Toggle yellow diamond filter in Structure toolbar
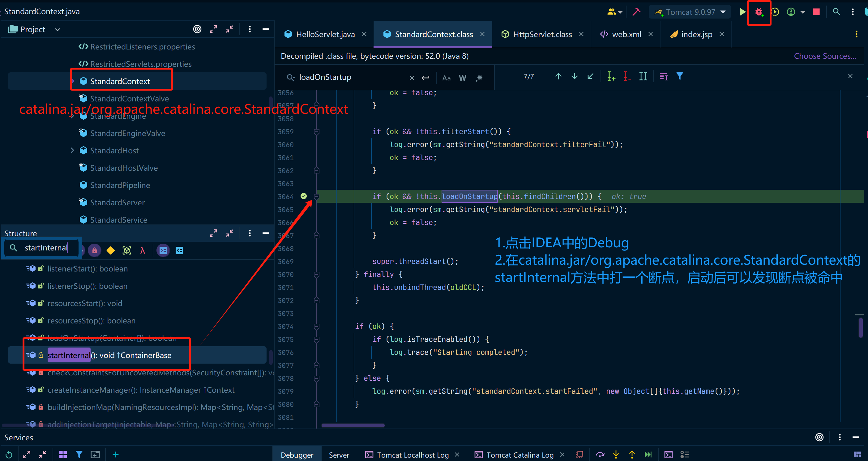Viewport: 868px width, 461px height. (110, 250)
